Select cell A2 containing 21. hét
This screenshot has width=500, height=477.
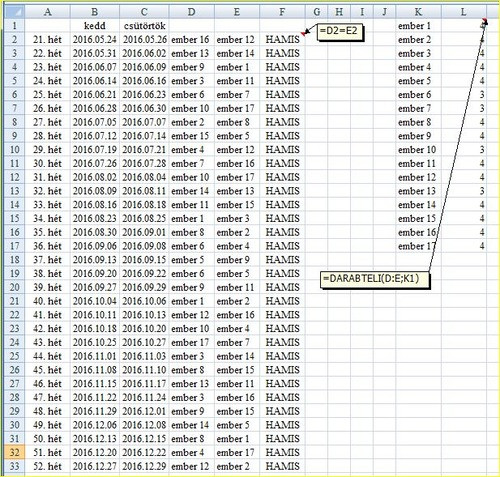(x=47, y=39)
